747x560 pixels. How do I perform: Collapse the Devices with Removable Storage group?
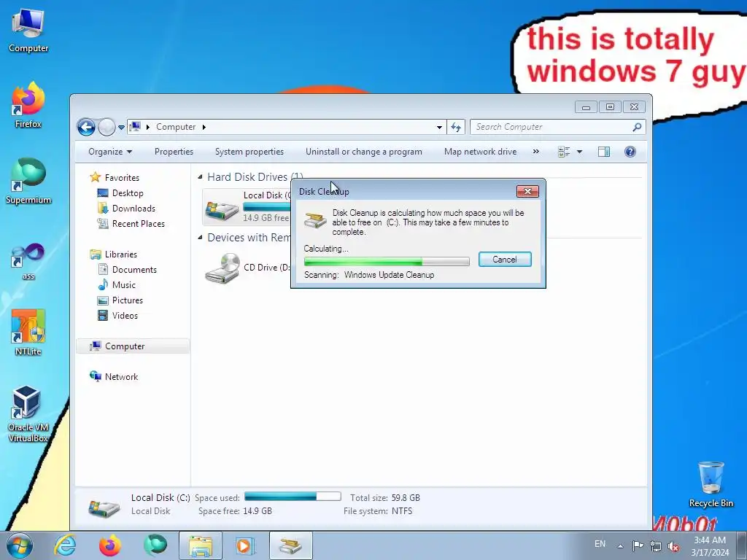click(200, 237)
